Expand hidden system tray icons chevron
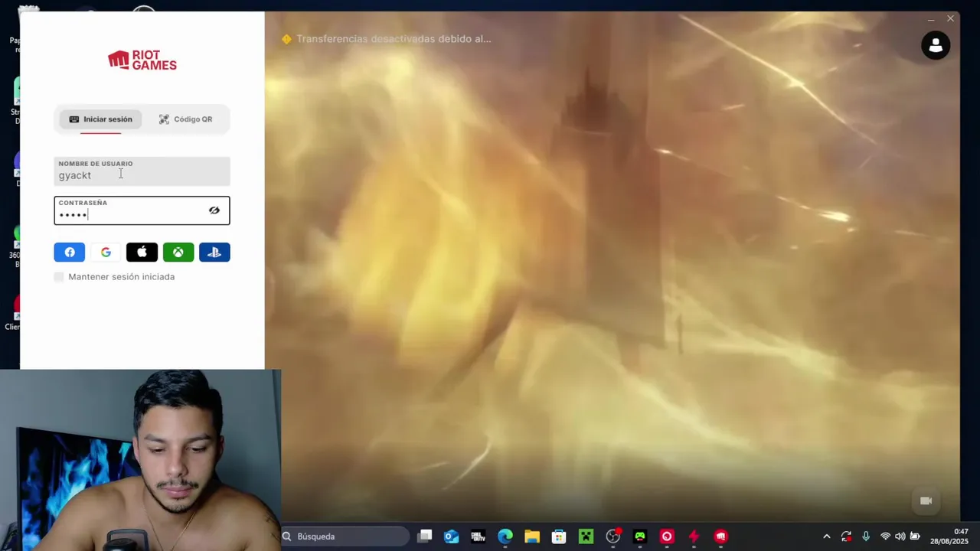This screenshot has width=980, height=551. (x=826, y=536)
